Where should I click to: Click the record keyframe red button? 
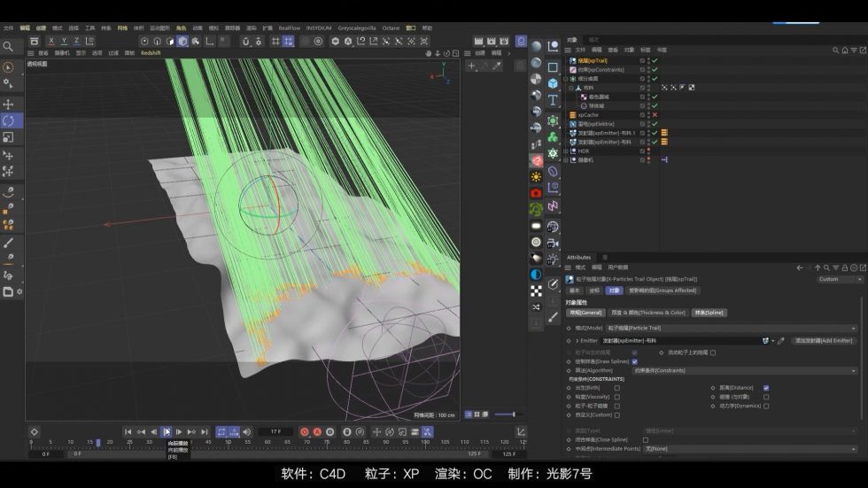[x=305, y=432]
